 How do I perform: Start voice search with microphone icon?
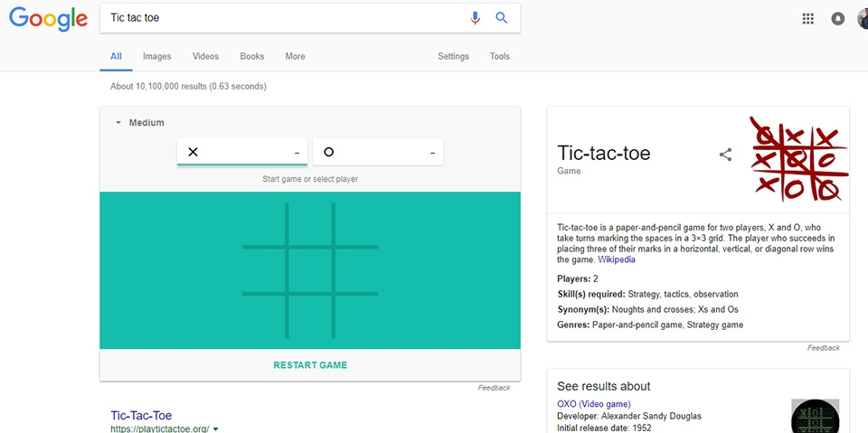tap(475, 18)
